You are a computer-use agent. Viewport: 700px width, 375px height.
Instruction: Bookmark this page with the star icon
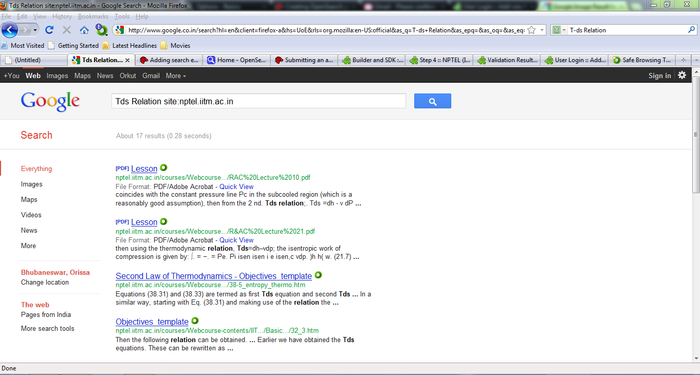point(531,30)
